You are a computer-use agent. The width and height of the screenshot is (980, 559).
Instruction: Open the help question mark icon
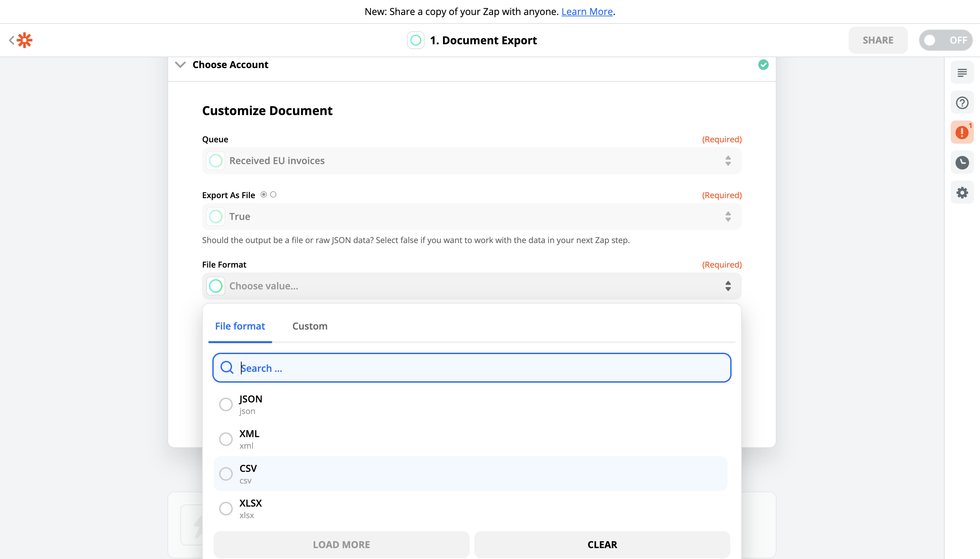point(962,102)
